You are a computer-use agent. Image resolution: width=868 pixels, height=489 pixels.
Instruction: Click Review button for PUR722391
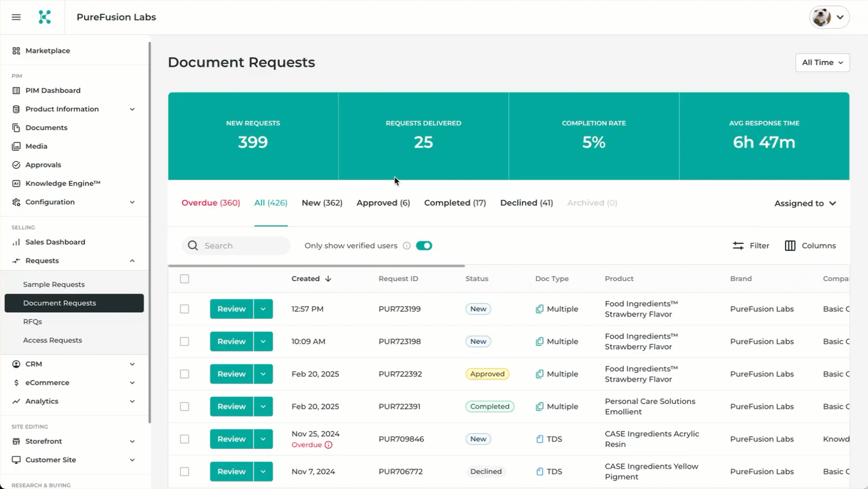(x=232, y=407)
